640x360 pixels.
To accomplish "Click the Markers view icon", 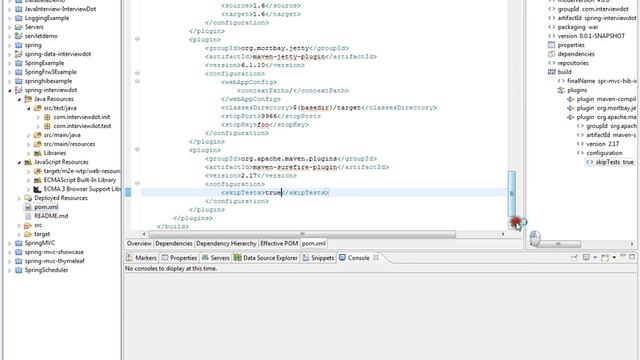I will 129,258.
